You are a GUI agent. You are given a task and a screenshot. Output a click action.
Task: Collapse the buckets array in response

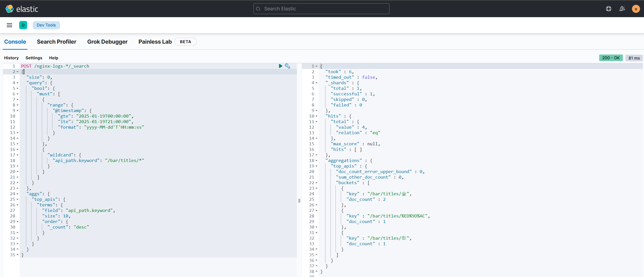coord(316,183)
